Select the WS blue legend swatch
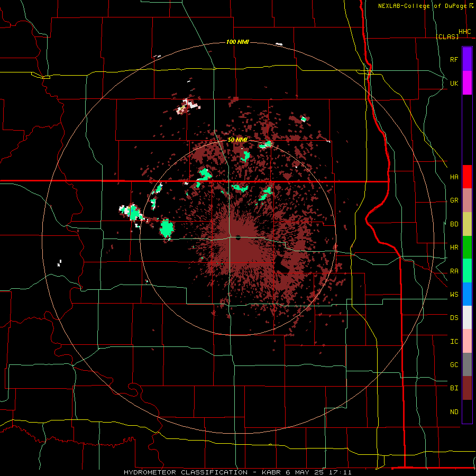The height and width of the screenshot is (476, 476). pyautogui.click(x=467, y=294)
